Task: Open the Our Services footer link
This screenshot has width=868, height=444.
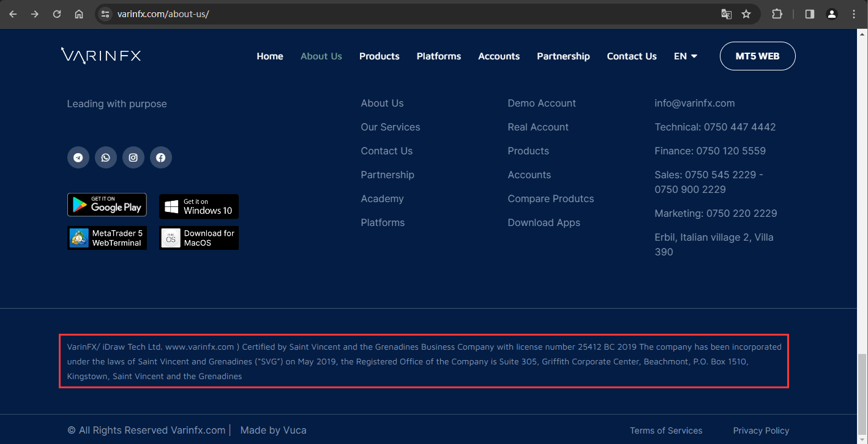Action: [391, 127]
